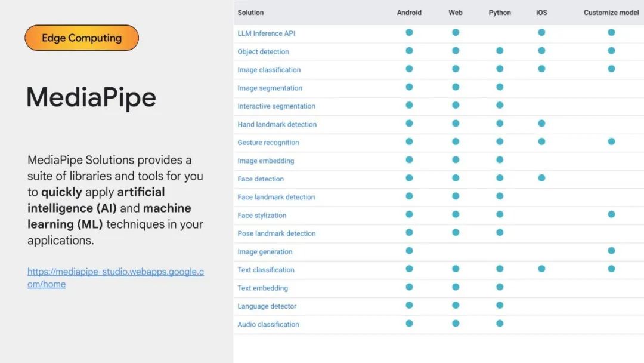
Task: Click the Customize model column header
Action: click(x=611, y=13)
